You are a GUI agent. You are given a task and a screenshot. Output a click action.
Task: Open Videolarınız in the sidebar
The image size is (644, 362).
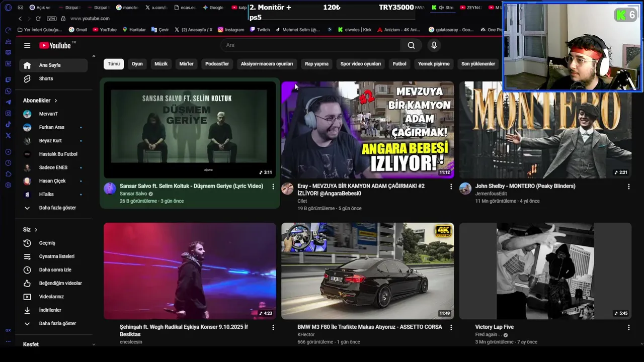click(53, 297)
